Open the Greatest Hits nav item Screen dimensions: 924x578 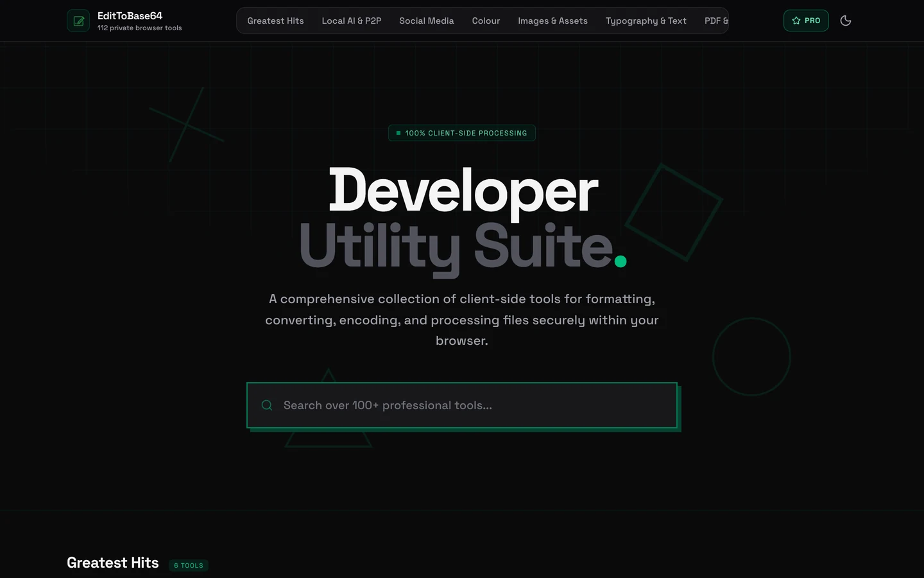(x=275, y=21)
